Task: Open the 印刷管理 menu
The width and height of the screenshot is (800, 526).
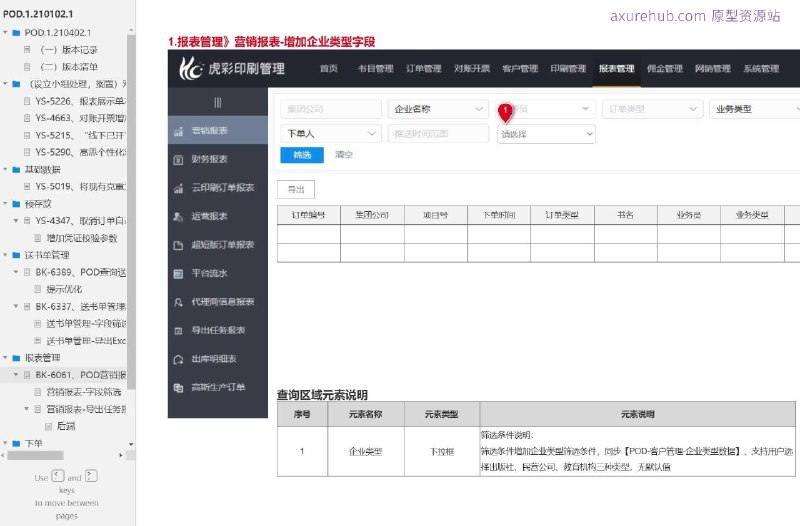Action: click(568, 68)
